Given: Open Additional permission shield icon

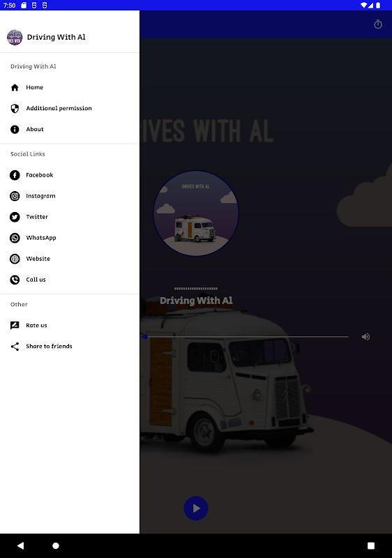Looking at the screenshot, I should tap(15, 108).
